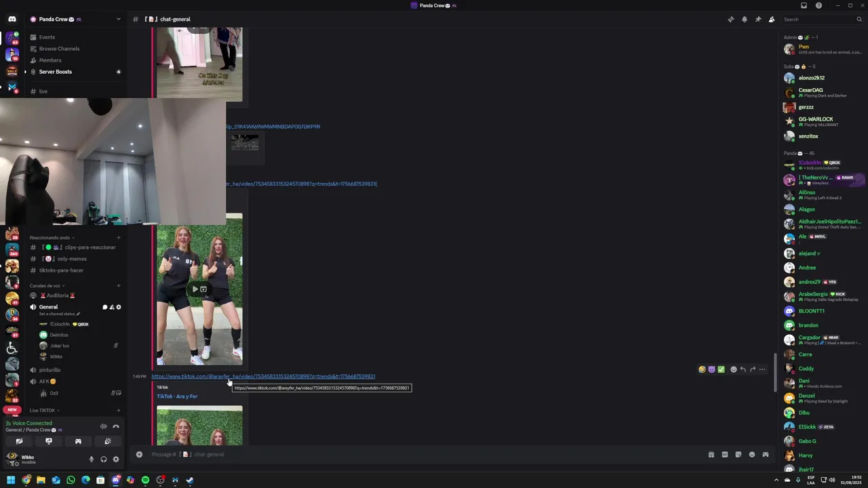Collapse the Reaccionando ando category

click(52, 238)
